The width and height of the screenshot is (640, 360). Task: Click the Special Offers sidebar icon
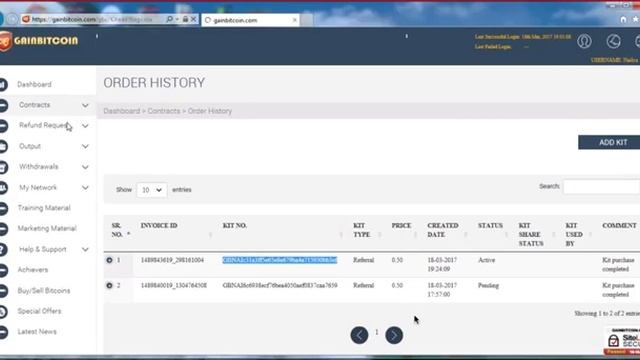pyautogui.click(x=3, y=311)
